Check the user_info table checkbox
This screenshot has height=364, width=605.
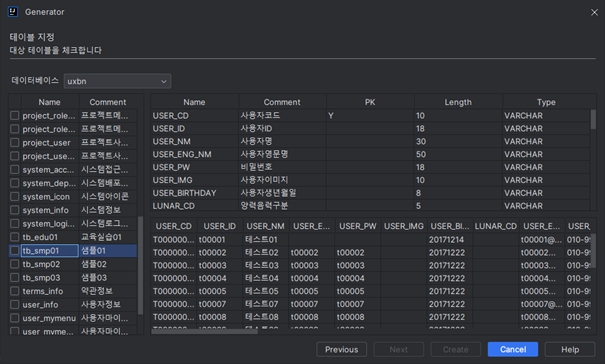coord(15,305)
